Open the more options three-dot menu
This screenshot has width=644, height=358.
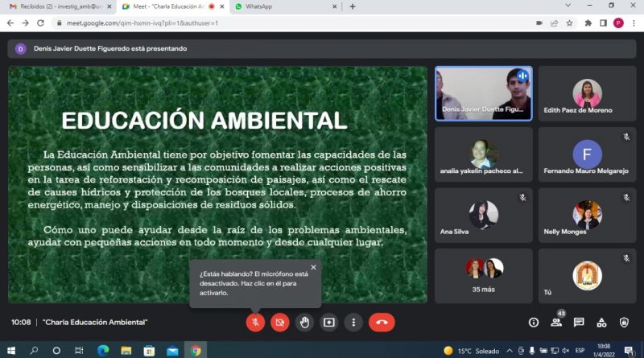coord(353,322)
